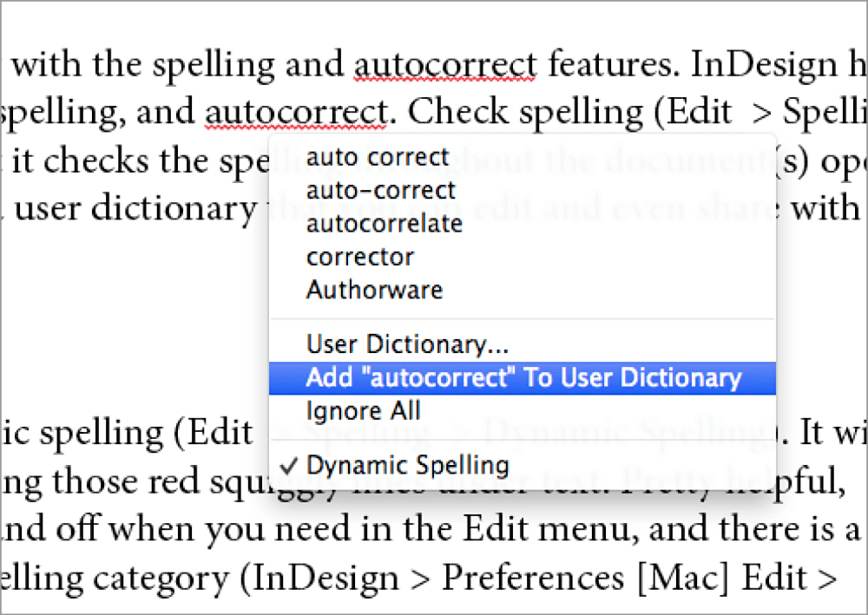The height and width of the screenshot is (615, 868).
Task: Select Ignore All for this word
Action: coord(363,410)
